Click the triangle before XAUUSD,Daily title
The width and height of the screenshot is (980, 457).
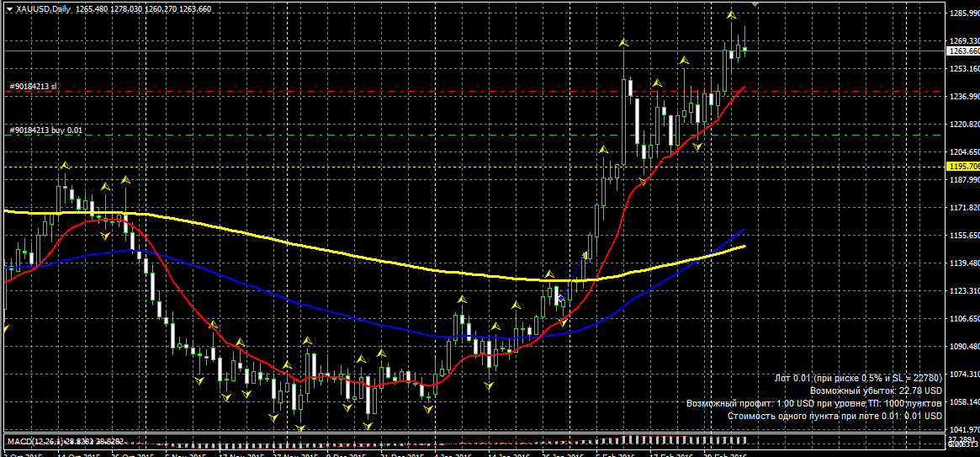[x=8, y=9]
